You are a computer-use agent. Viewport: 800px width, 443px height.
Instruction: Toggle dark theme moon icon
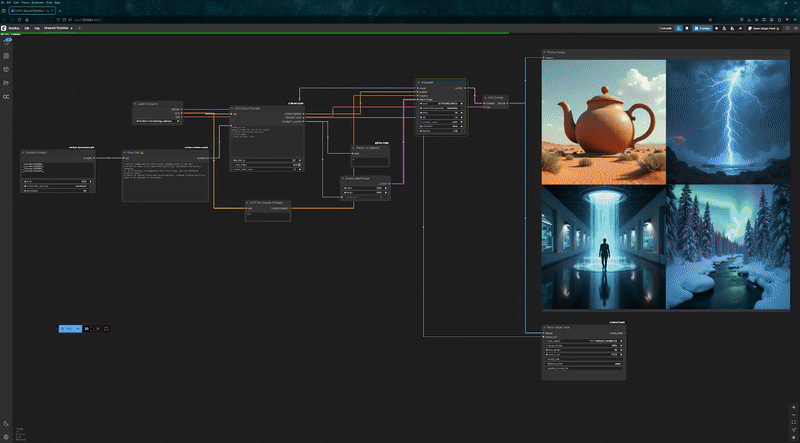[x=6, y=423]
